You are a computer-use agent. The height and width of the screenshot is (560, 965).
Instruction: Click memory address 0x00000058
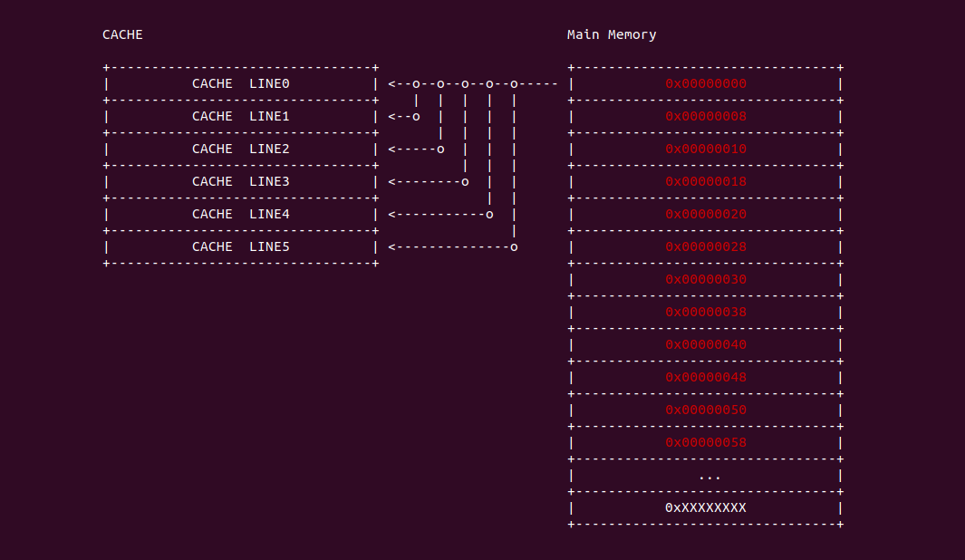point(706,443)
